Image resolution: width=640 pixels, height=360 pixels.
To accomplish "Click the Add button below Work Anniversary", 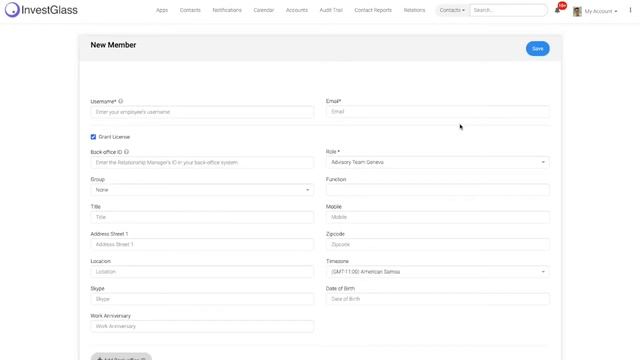I will [x=121, y=357].
